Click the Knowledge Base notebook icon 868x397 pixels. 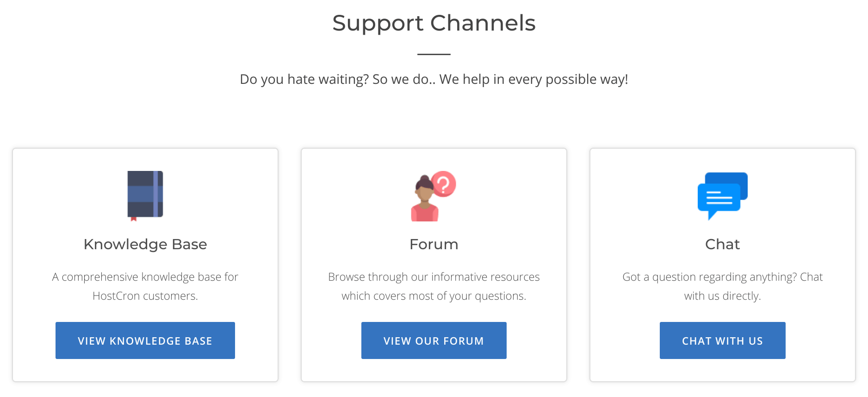145,196
